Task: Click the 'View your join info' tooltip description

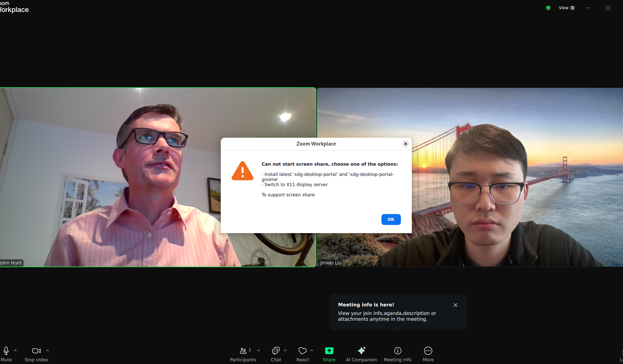Action: (387, 316)
